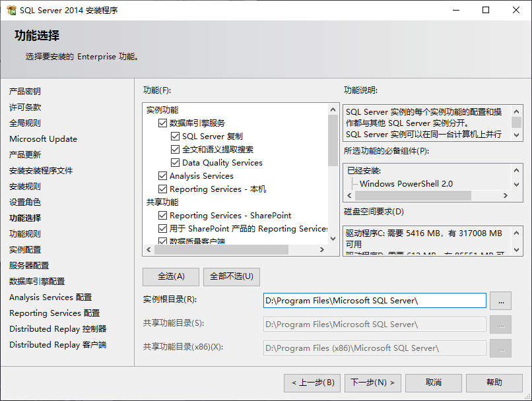The width and height of the screenshot is (532, 401).
Task: Uncheck 数据库引擎服务 checkbox
Action: click(x=162, y=123)
